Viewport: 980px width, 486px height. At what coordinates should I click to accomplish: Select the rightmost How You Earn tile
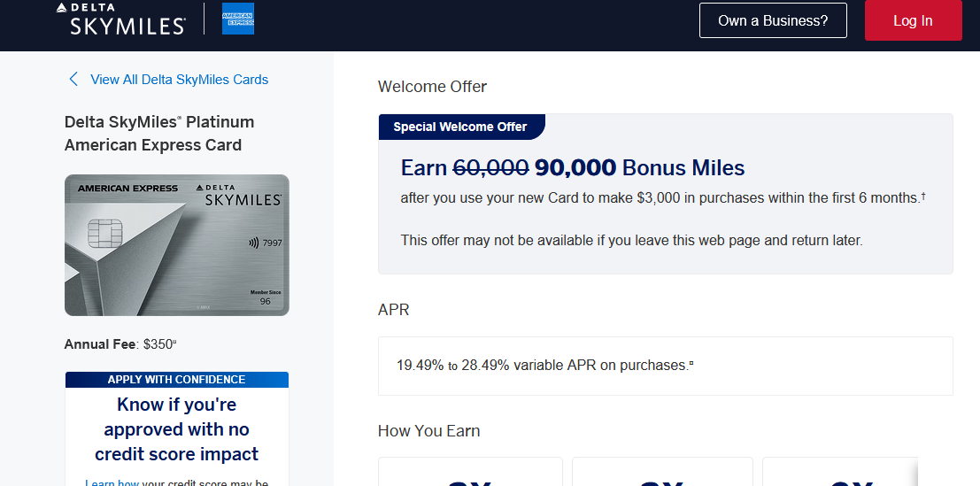839,472
